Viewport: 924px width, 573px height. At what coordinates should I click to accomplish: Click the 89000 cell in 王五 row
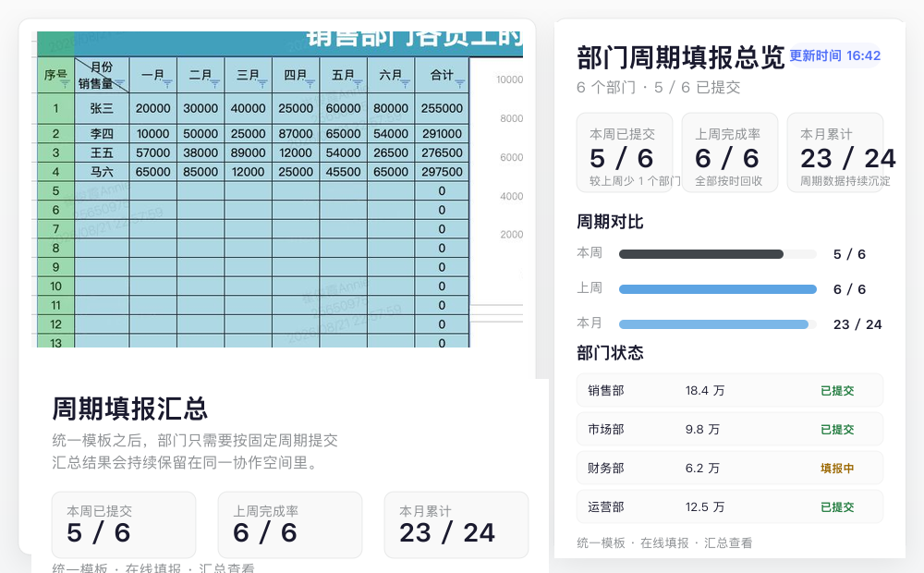click(248, 152)
